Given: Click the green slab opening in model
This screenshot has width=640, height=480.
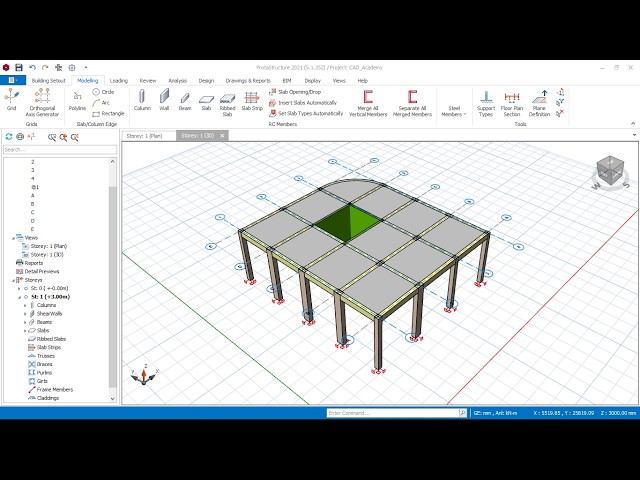Looking at the screenshot, I should 348,222.
